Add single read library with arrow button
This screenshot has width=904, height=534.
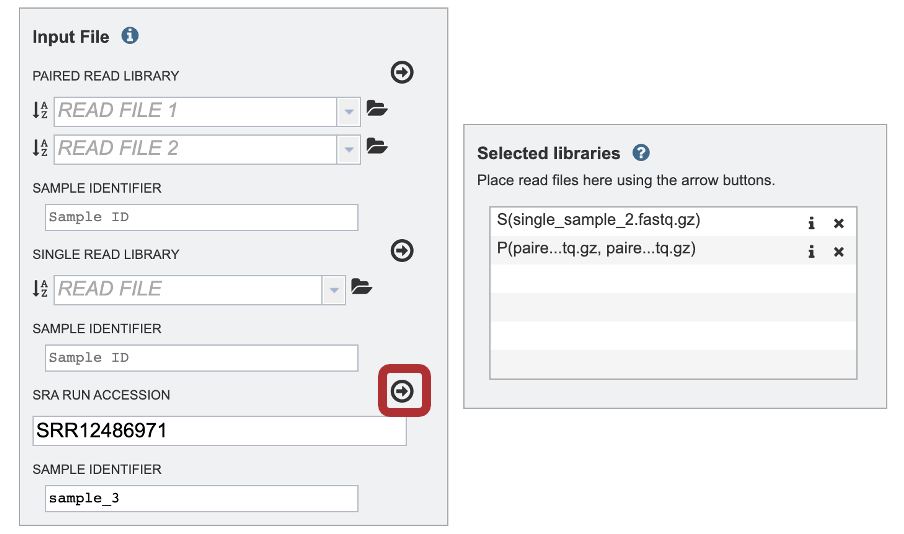coord(402,250)
